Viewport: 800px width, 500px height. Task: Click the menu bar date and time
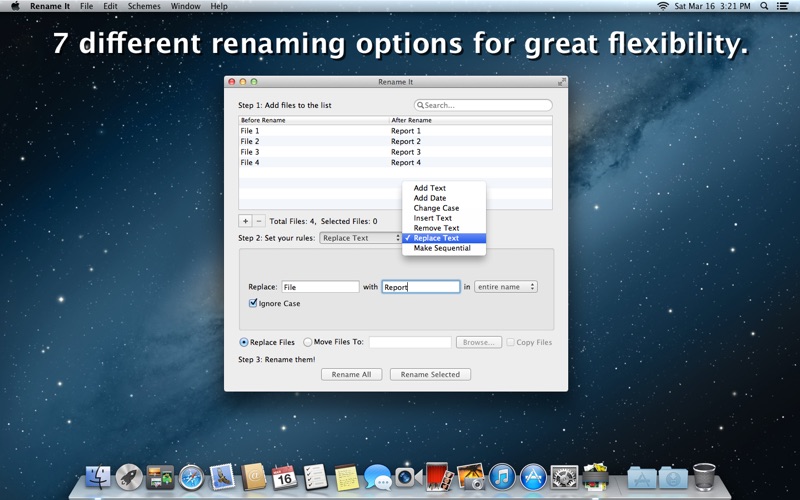[x=712, y=6]
